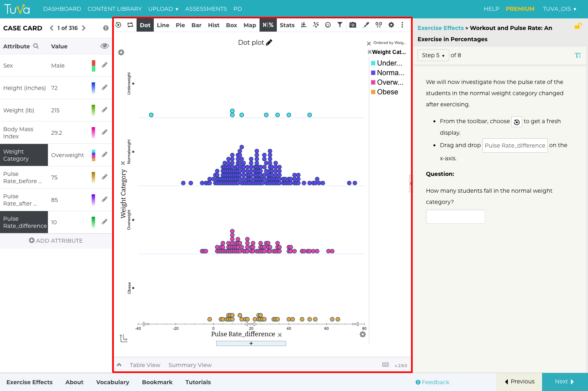Image resolution: width=588 pixels, height=391 pixels.
Task: Open y-axis settings gear at top-left of plot
Action: coord(121,52)
